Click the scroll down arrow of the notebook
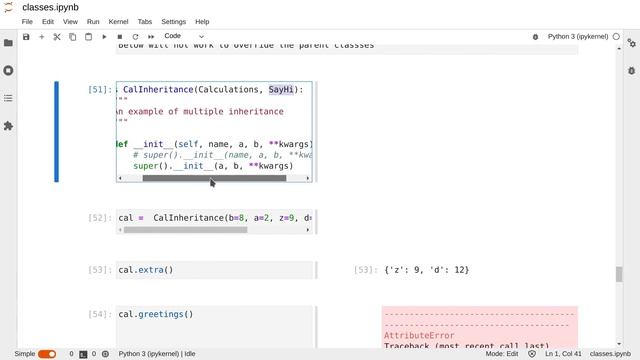The width and height of the screenshot is (640, 360). [x=619, y=344]
